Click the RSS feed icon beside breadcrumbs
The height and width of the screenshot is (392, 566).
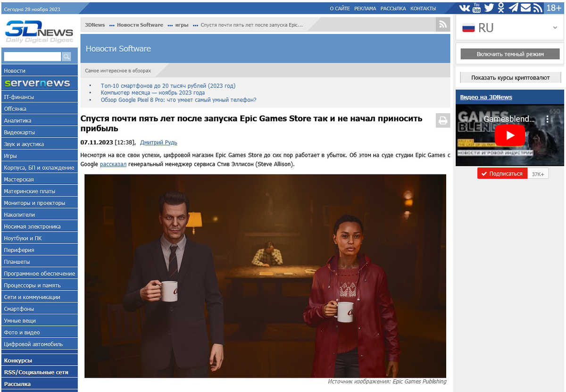443,25
